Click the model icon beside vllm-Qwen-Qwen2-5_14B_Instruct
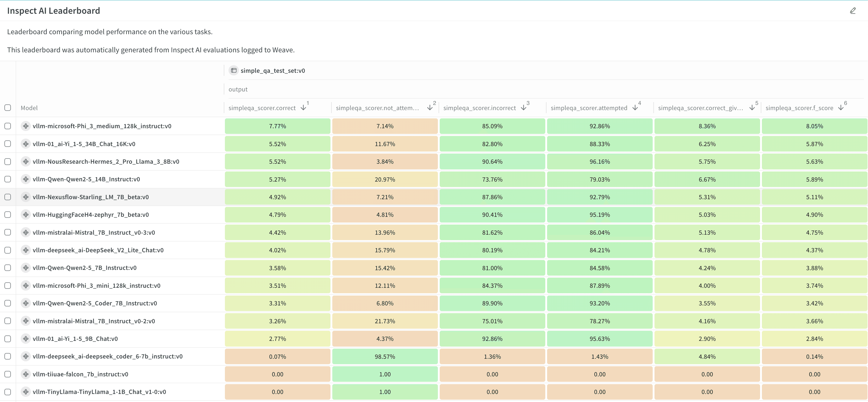This screenshot has height=402, width=868. point(26,179)
